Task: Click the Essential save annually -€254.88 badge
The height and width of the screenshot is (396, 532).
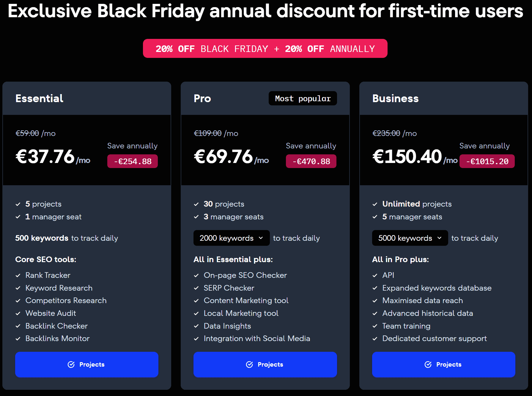Action: (133, 161)
